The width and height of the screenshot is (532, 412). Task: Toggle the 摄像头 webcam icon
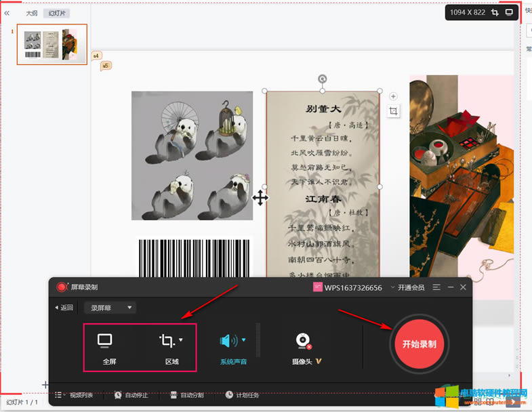pyautogui.click(x=302, y=342)
